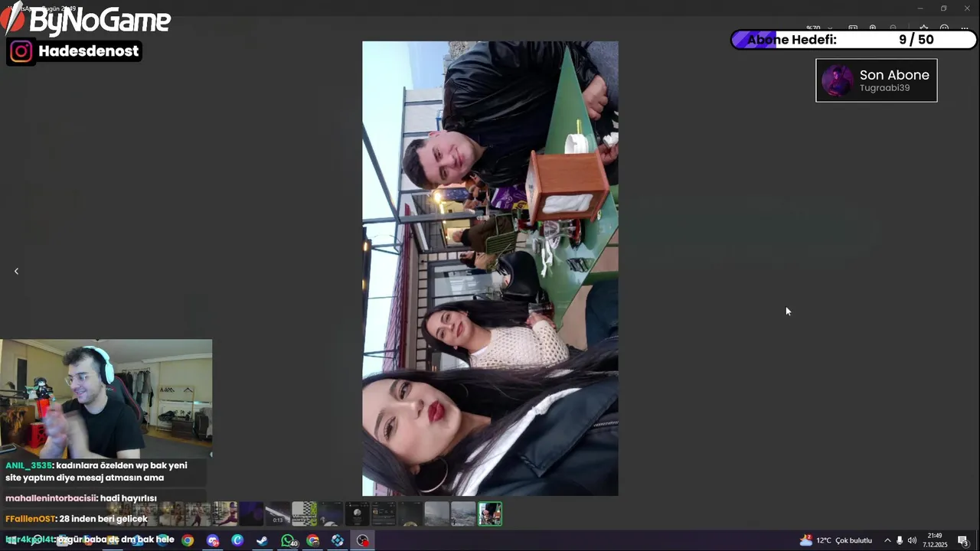Click the 'özgür baba dc dm bak hele' message
The width and height of the screenshot is (980, 551).
[90, 540]
